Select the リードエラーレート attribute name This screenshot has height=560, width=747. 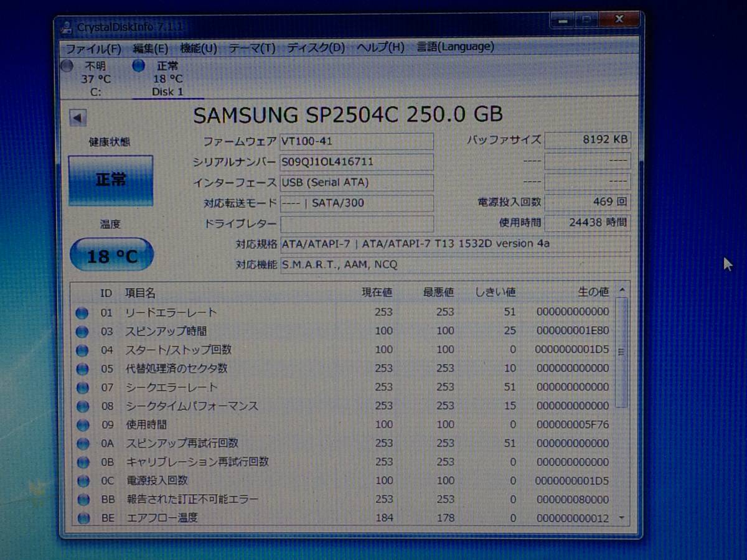click(x=171, y=312)
